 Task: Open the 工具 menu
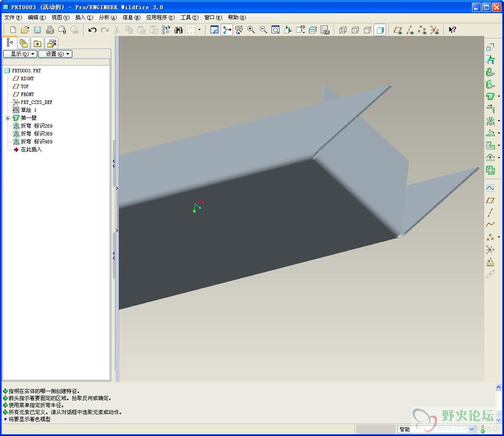(189, 18)
